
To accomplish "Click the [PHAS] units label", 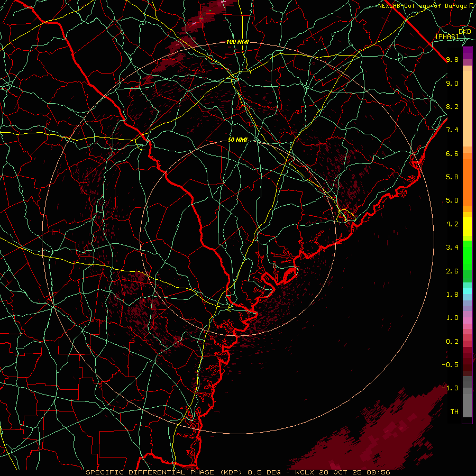I will (x=447, y=36).
